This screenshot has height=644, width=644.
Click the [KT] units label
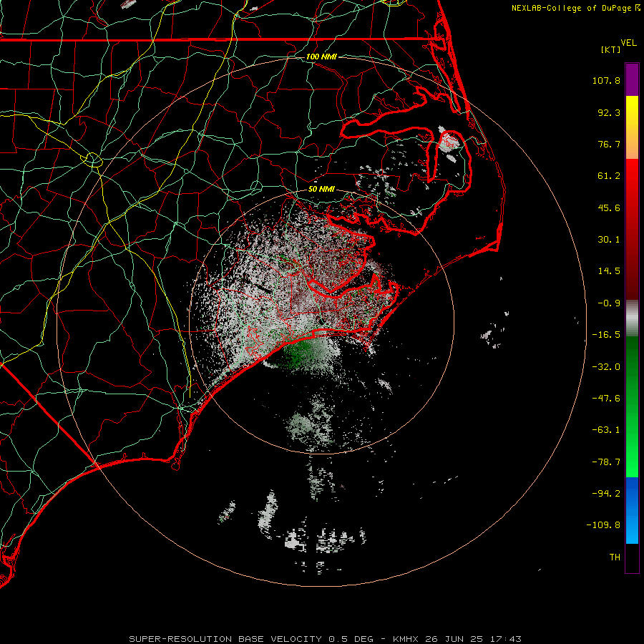[x=610, y=49]
